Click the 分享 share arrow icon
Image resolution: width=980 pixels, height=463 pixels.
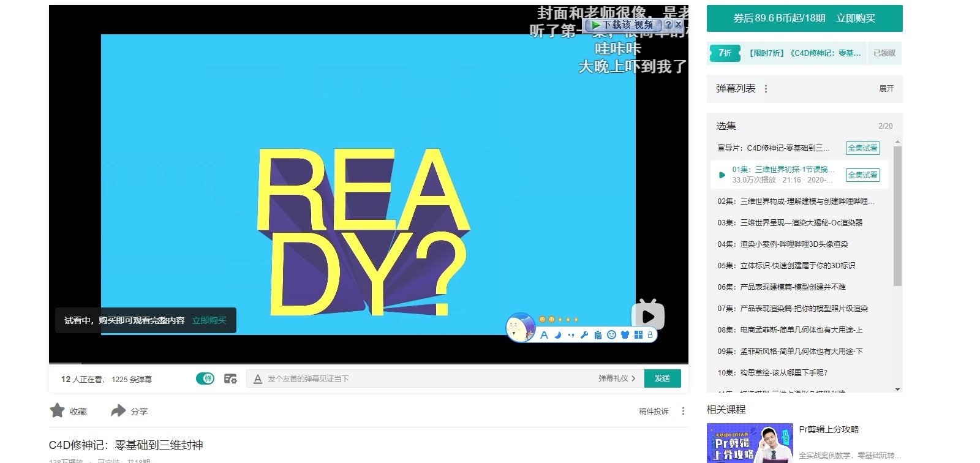[118, 410]
